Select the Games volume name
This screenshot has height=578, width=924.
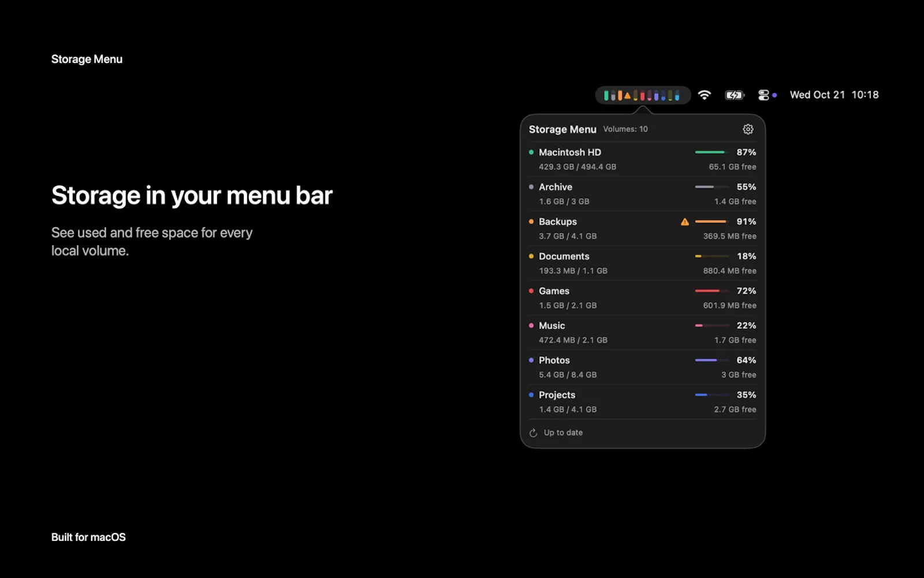(554, 291)
